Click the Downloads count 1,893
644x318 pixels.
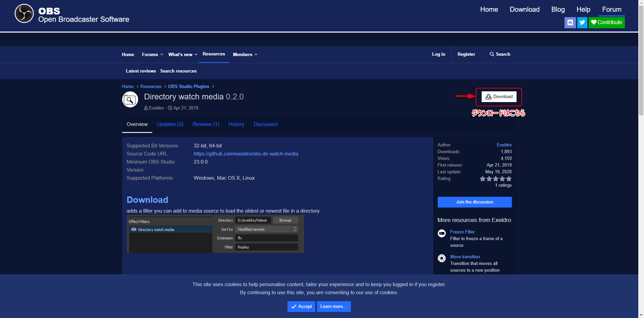[506, 151]
